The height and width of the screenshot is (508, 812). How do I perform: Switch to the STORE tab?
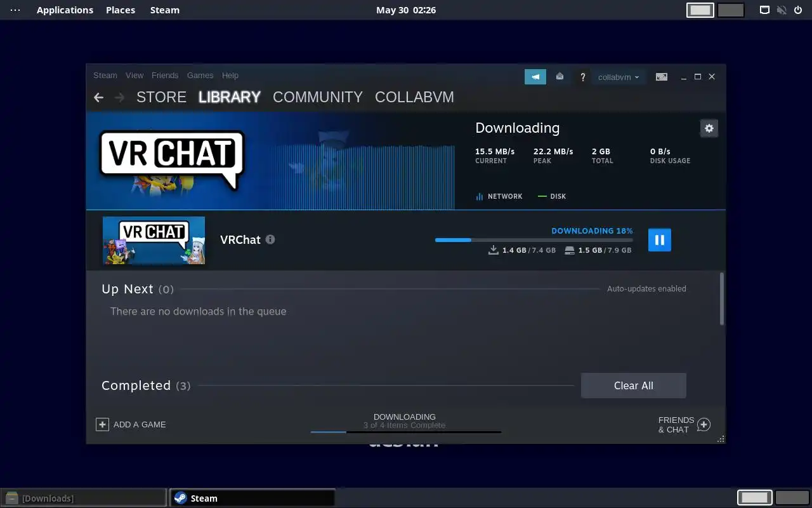[161, 97]
